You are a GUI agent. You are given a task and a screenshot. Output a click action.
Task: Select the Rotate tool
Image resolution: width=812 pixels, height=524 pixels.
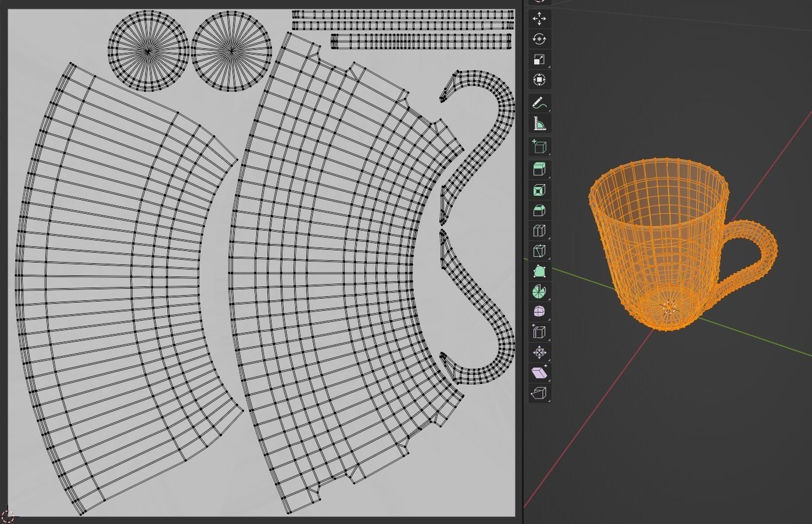coord(539,39)
